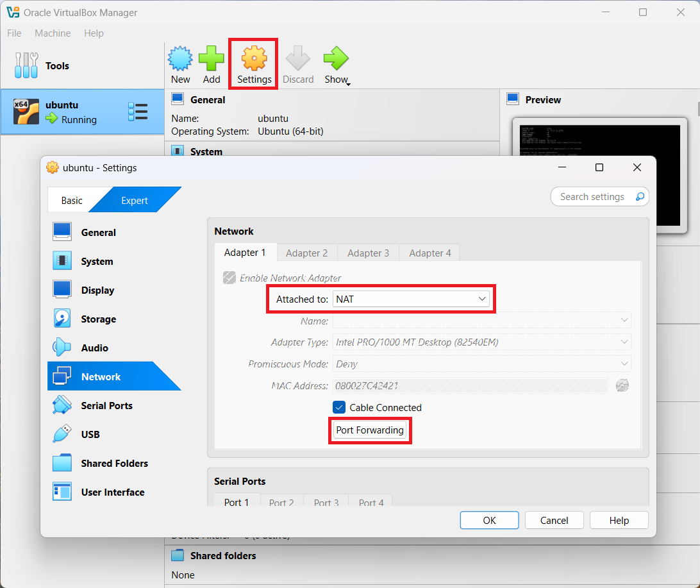This screenshot has width=700, height=588.
Task: Select the User Interface settings category
Action: coord(114,492)
